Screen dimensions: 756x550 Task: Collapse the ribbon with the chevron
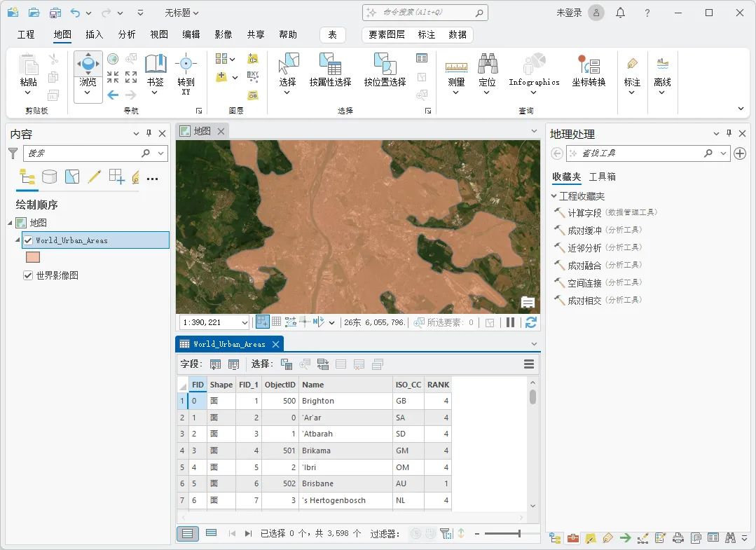pyautogui.click(x=741, y=109)
